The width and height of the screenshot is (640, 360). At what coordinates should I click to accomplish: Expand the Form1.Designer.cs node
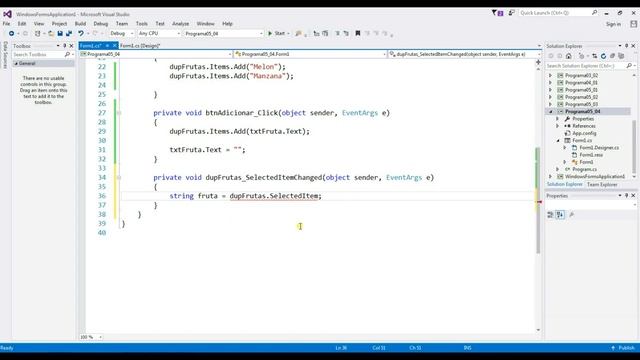565,148
